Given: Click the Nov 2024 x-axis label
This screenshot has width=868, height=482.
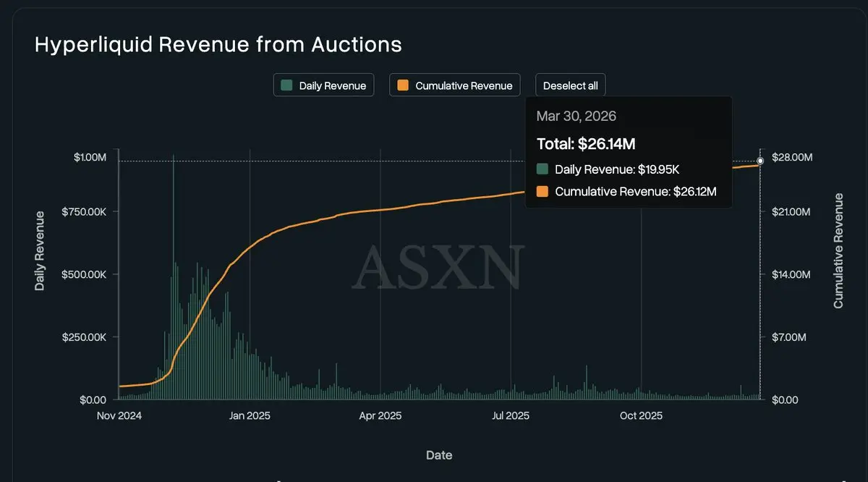Looking at the screenshot, I should pyautogui.click(x=119, y=416).
